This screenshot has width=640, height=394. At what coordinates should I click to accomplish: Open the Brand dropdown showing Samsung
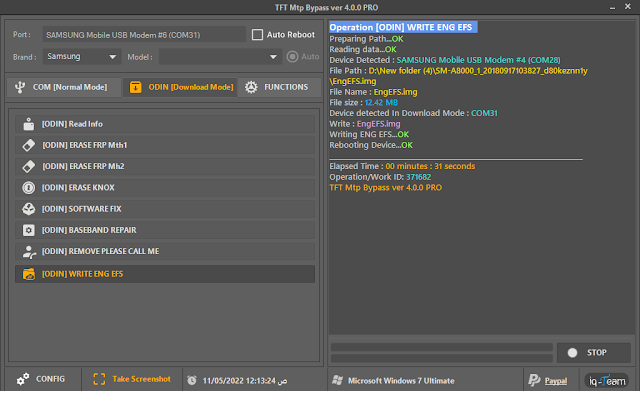[x=82, y=57]
